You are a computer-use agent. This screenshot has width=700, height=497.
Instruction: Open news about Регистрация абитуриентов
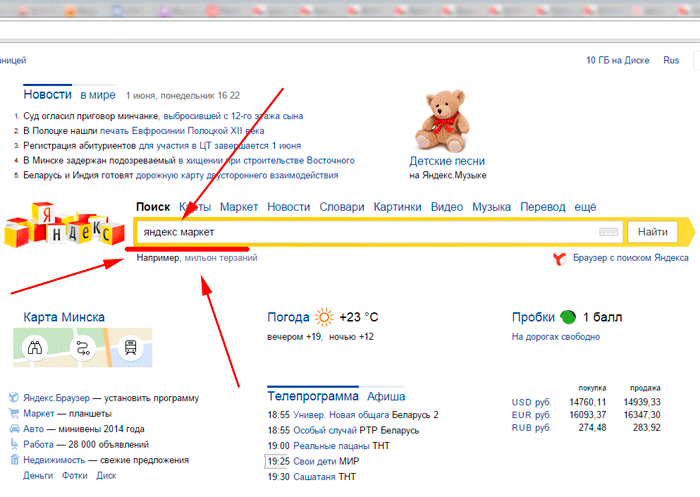point(162,146)
